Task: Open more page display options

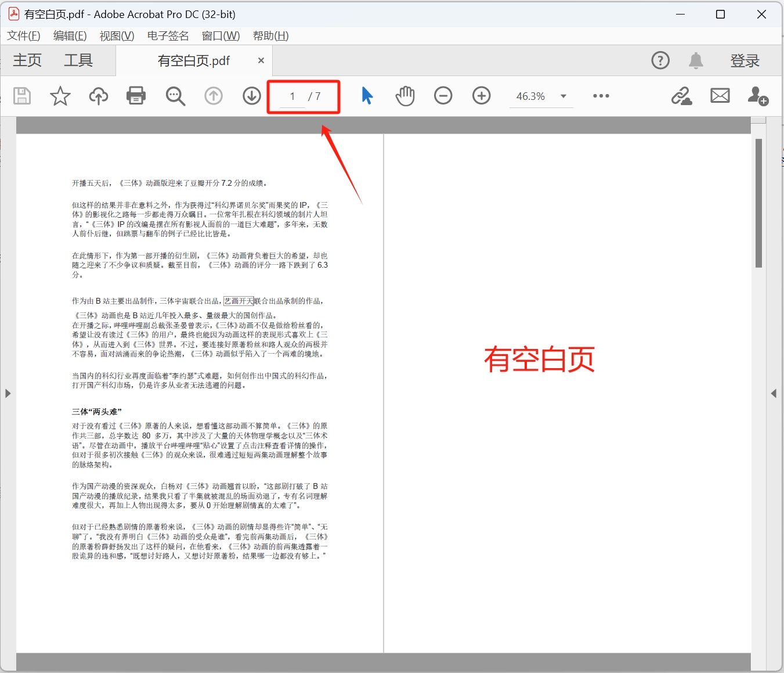Action: 601,96
